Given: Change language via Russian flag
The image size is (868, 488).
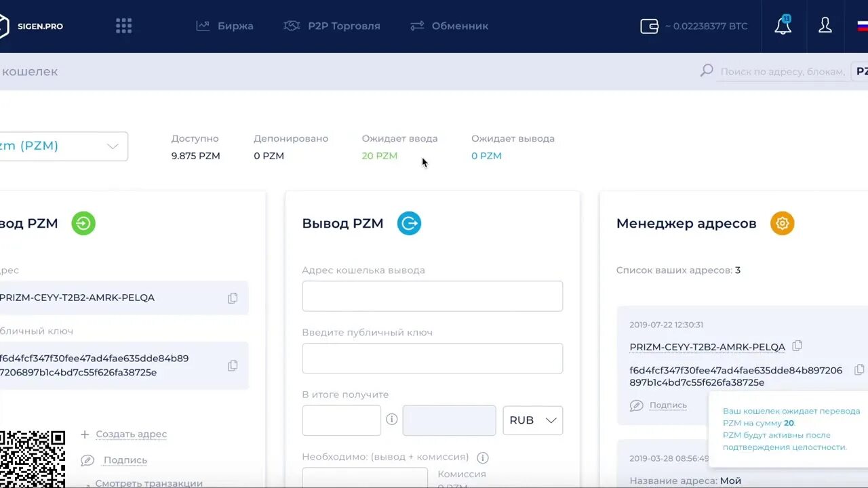Looking at the screenshot, I should 863,26.
